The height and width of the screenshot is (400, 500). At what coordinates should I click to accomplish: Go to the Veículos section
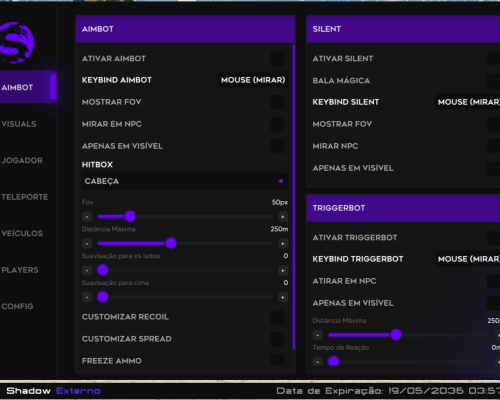pos(22,233)
